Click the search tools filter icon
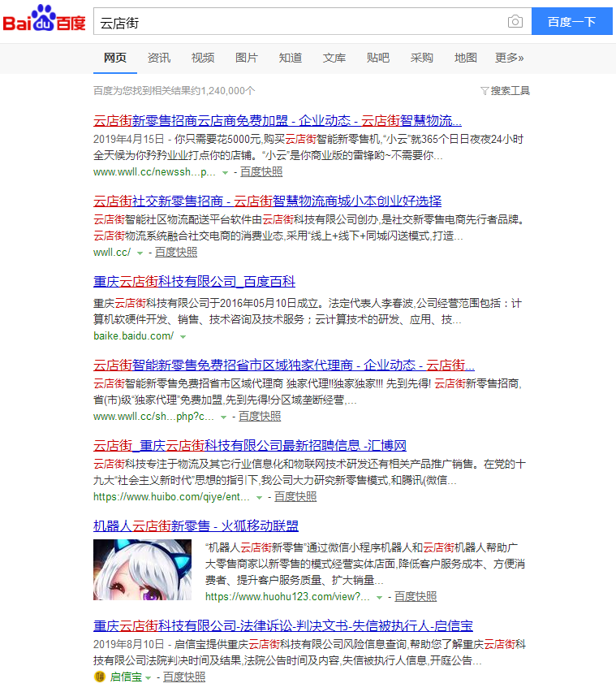 point(485,91)
